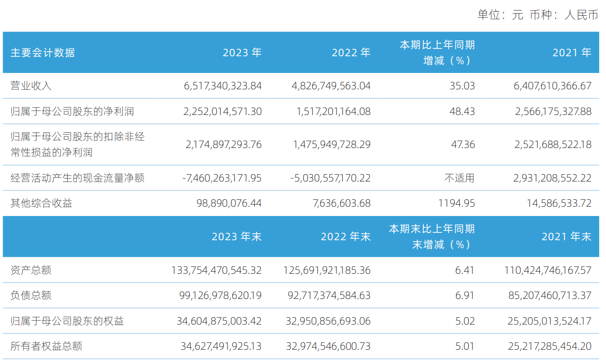Click the 本期比上年同期增减 header
The image size is (606, 364).
pos(437,53)
